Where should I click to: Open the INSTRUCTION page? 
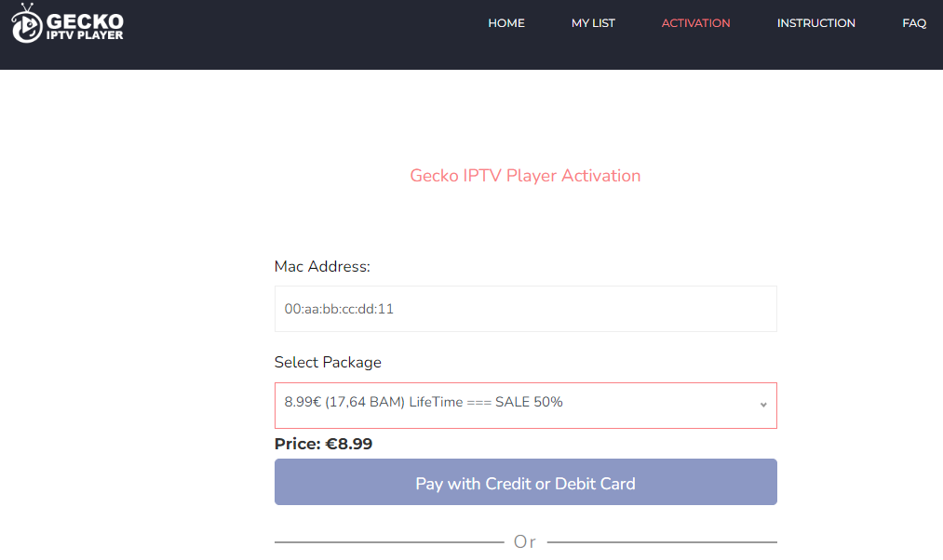(815, 23)
